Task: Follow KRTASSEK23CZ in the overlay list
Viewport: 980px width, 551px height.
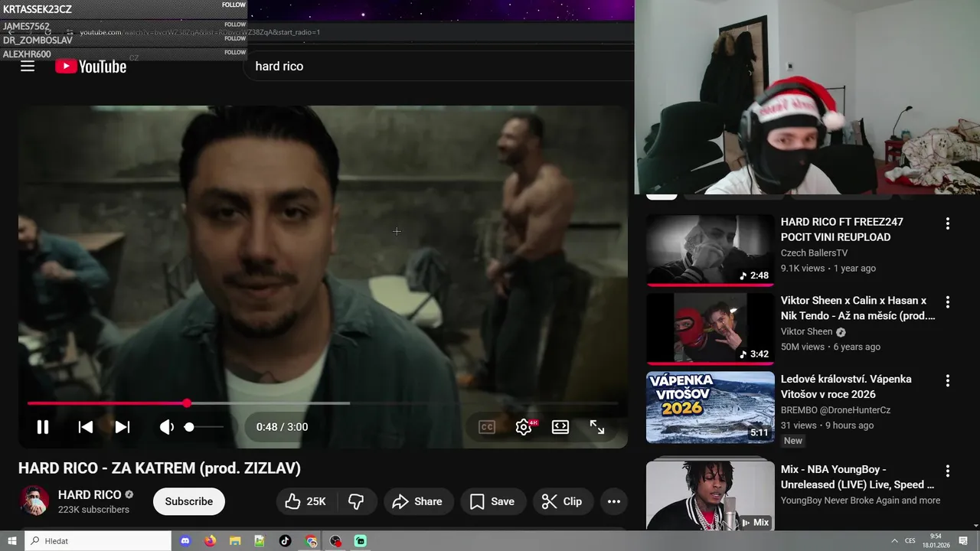Action: pyautogui.click(x=234, y=5)
